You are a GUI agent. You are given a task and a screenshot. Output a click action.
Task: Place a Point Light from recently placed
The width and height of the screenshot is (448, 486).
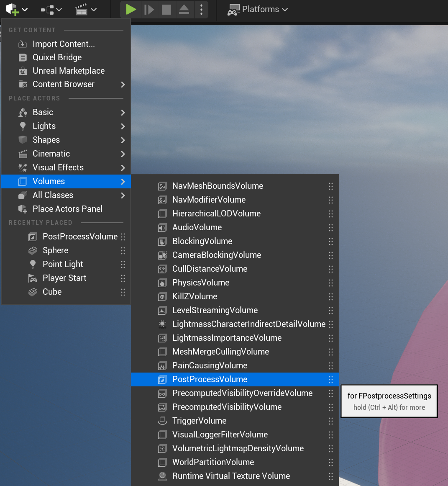click(x=63, y=264)
